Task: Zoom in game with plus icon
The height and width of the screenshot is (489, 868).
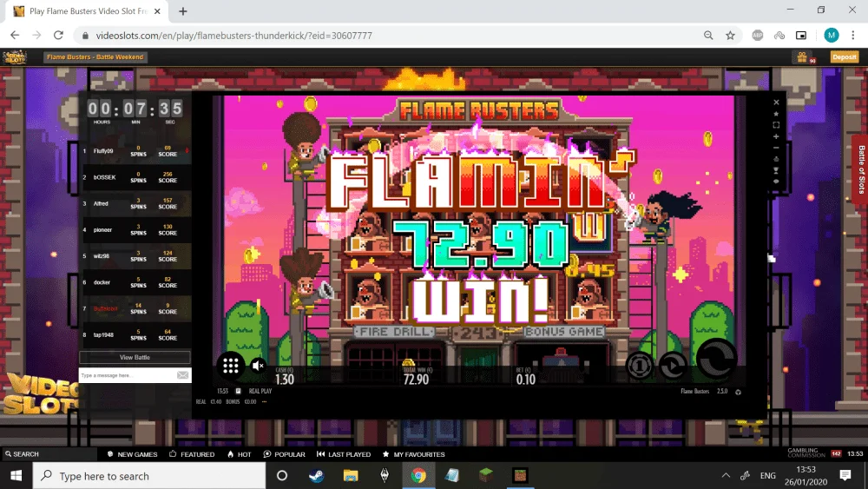Action: point(776,136)
